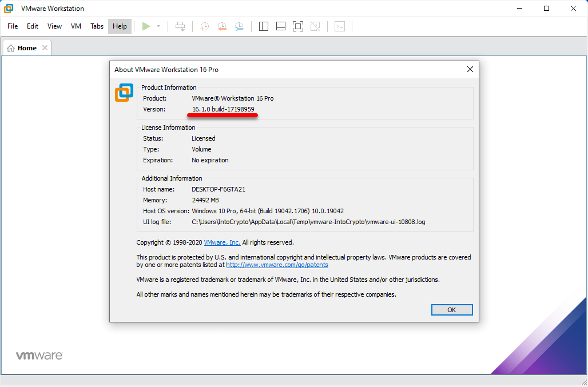Image resolution: width=588 pixels, height=387 pixels.
Task: Click the full screen mode icon
Action: click(298, 26)
